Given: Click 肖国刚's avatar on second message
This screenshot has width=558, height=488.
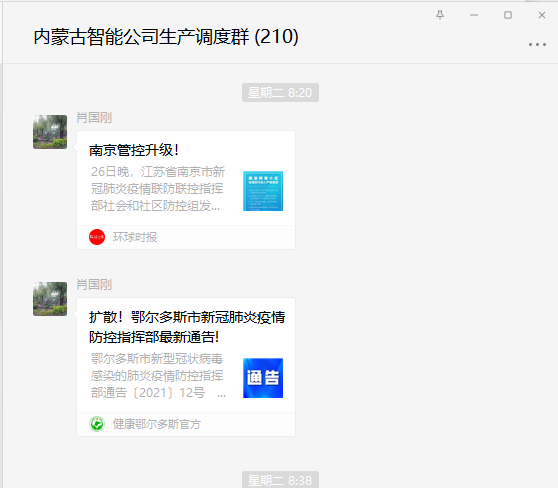Looking at the screenshot, I should point(50,299).
